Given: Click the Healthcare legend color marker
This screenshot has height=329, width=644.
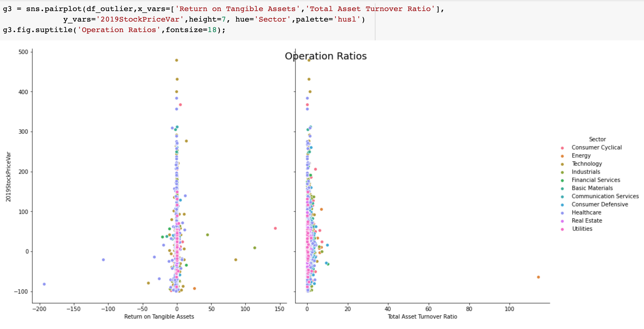Looking at the screenshot, I should coord(562,213).
